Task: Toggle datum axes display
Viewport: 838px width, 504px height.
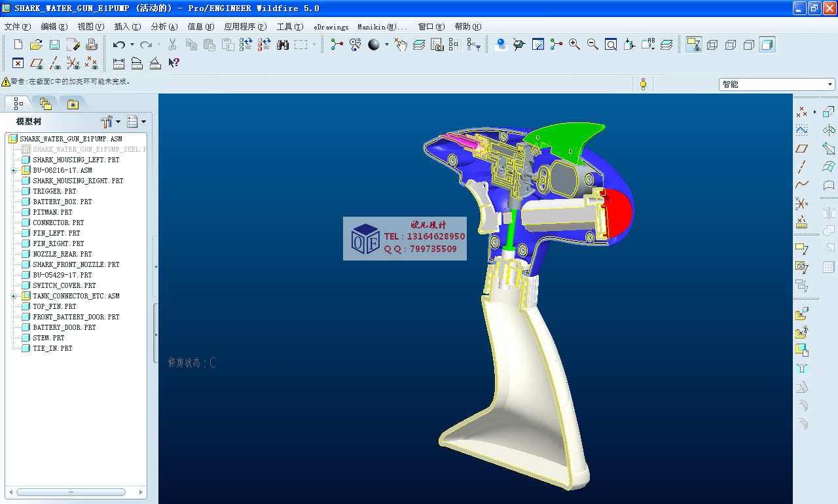Action: point(55,63)
